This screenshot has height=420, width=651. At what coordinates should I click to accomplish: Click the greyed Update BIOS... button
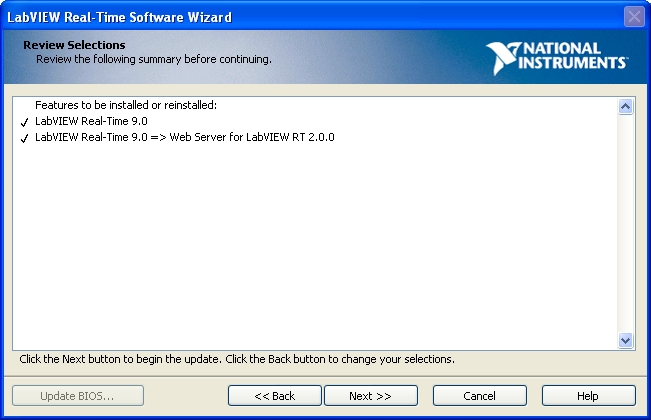click(x=78, y=396)
